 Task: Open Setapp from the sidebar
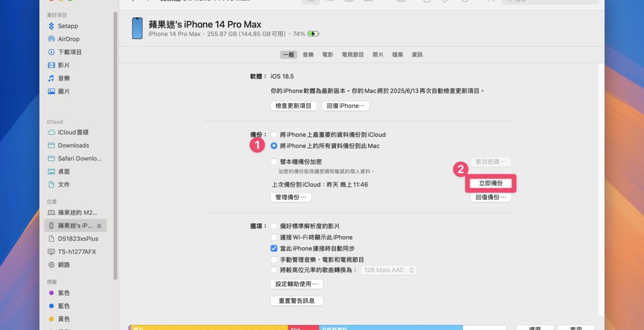(68, 26)
